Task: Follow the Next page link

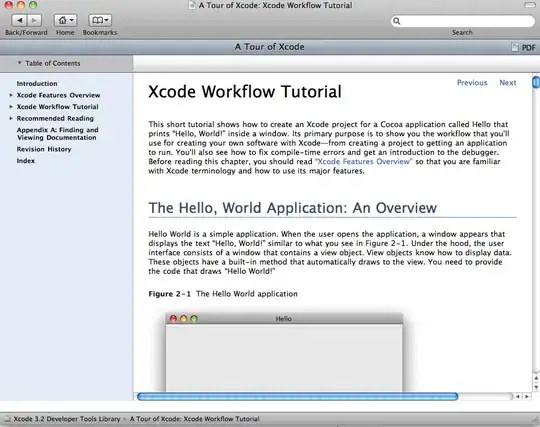Action: (x=508, y=83)
